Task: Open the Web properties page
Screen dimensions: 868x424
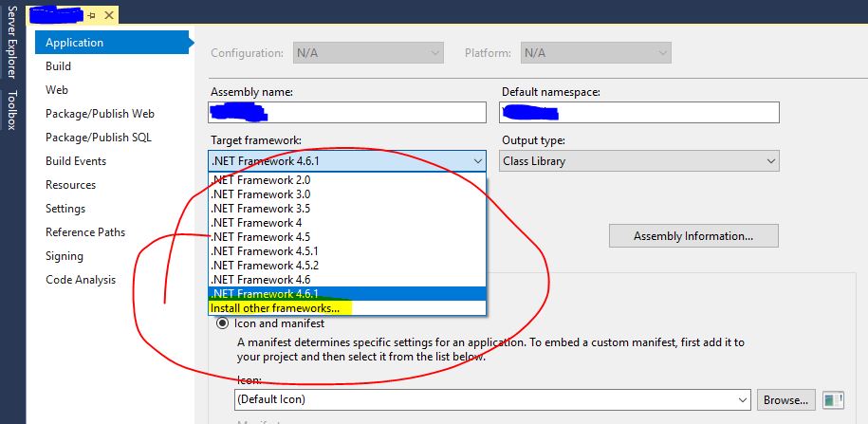Action: click(57, 90)
